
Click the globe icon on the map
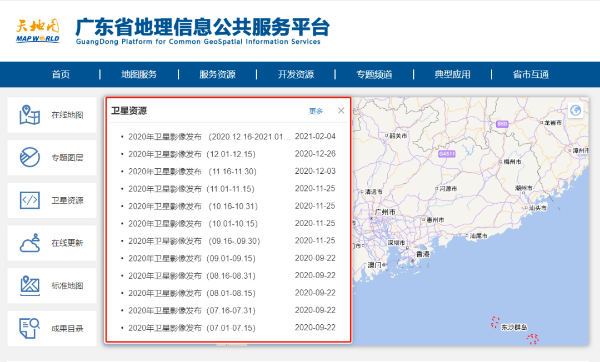tap(576, 111)
